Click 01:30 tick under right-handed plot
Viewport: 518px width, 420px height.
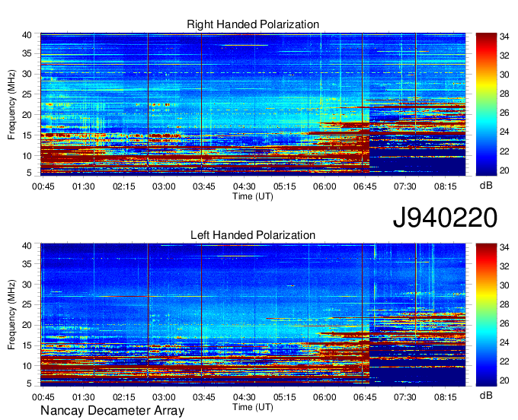tap(83, 186)
